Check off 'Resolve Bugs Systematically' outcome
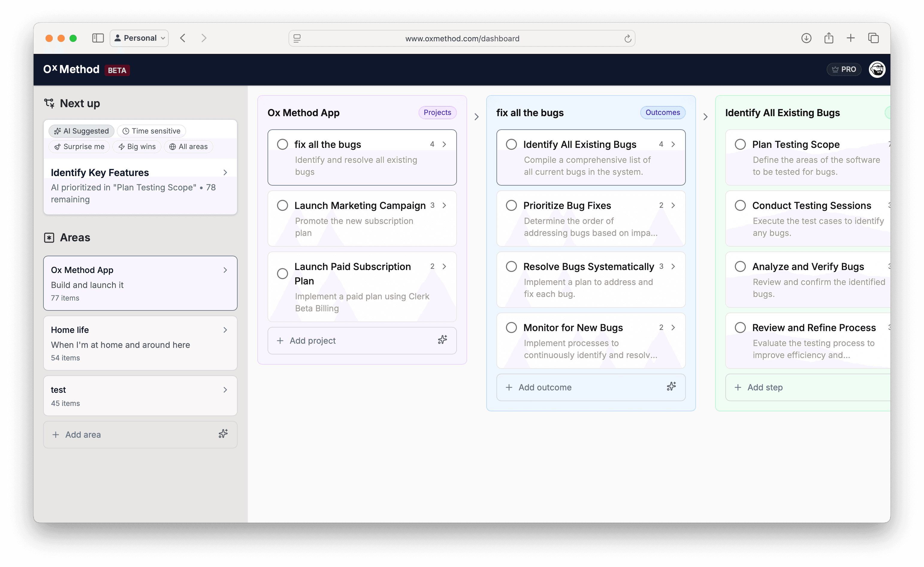The height and width of the screenshot is (567, 924). [511, 267]
